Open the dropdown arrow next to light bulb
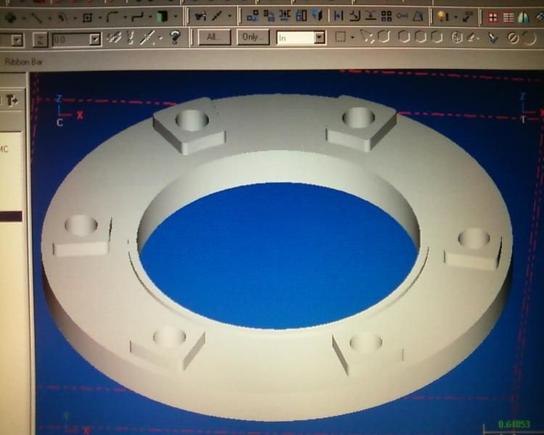544x435 pixels. tap(456, 17)
